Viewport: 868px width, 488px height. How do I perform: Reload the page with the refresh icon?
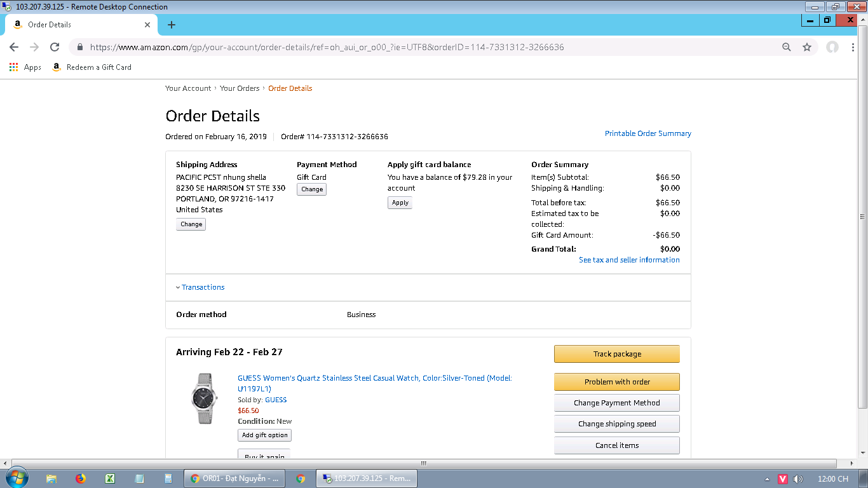tap(55, 47)
